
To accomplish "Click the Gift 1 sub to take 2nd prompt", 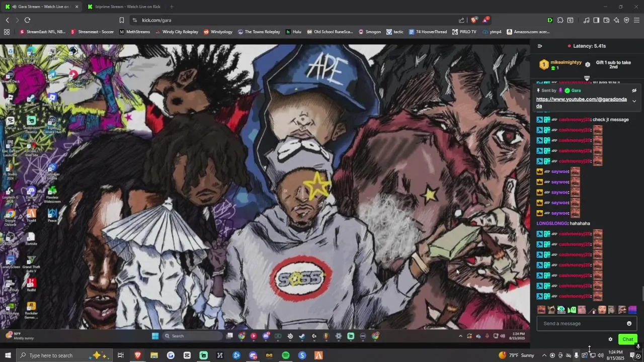I will tap(613, 65).
